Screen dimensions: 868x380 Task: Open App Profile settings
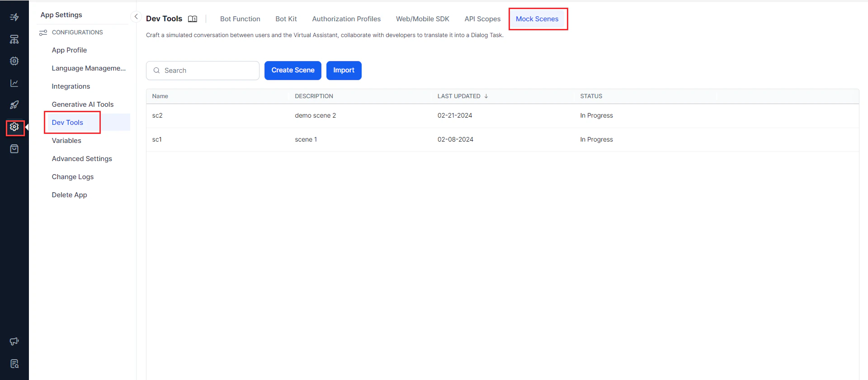pyautogui.click(x=69, y=50)
